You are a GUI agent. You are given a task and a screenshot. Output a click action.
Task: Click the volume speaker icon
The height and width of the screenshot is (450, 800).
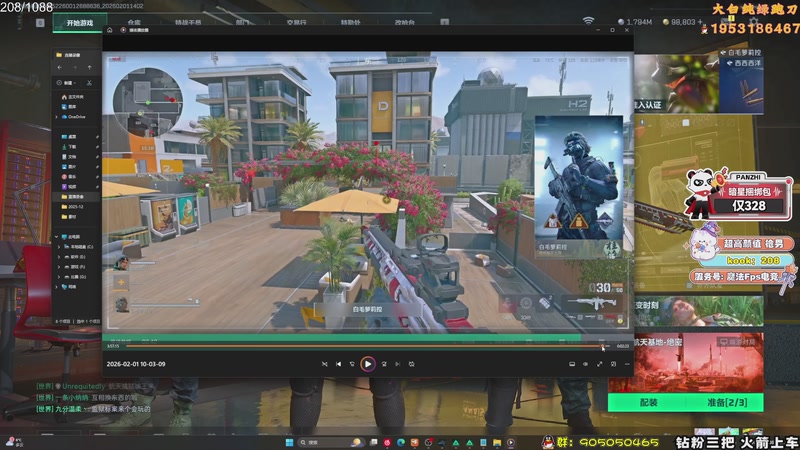click(x=585, y=364)
